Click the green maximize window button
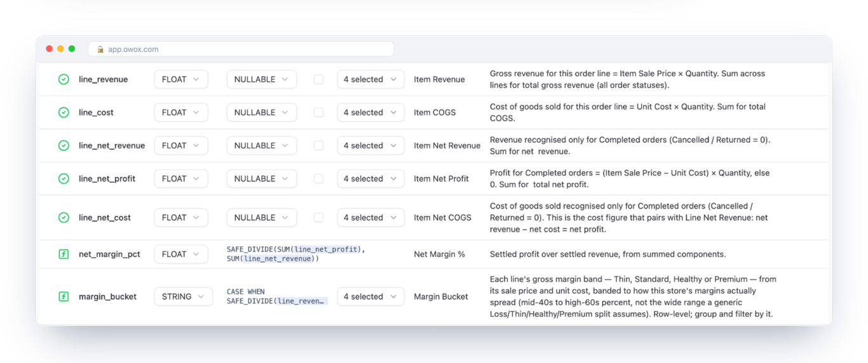868x363 pixels. point(72,49)
